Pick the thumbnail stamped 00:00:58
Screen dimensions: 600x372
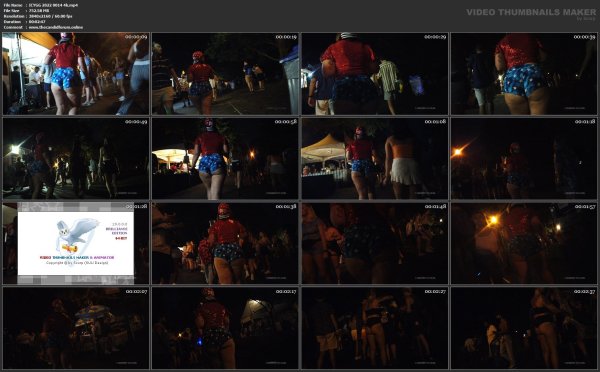[x=225, y=158]
